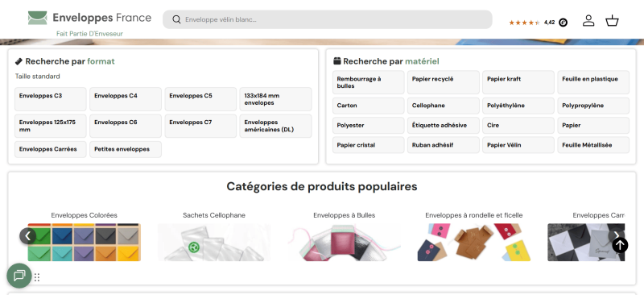
Task: Select Cellophane material
Action: point(444,106)
